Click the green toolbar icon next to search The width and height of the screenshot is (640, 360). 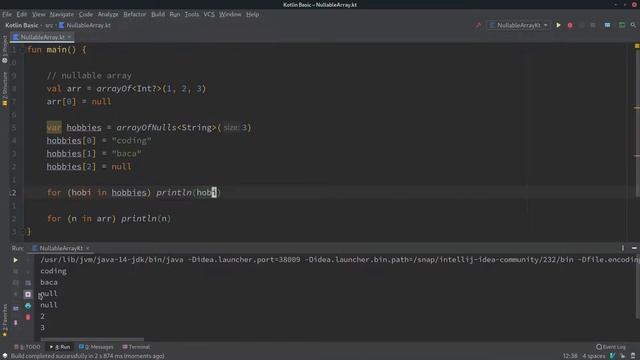click(x=622, y=25)
